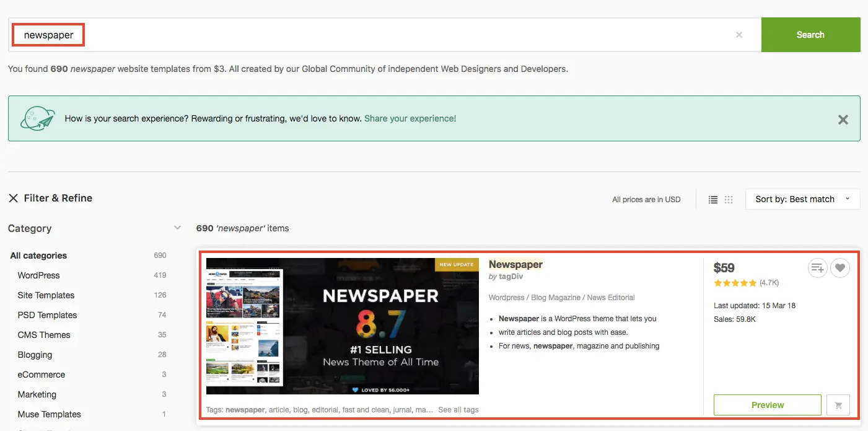Open the Newspaper item title link
This screenshot has width=868, height=431.
click(x=515, y=264)
